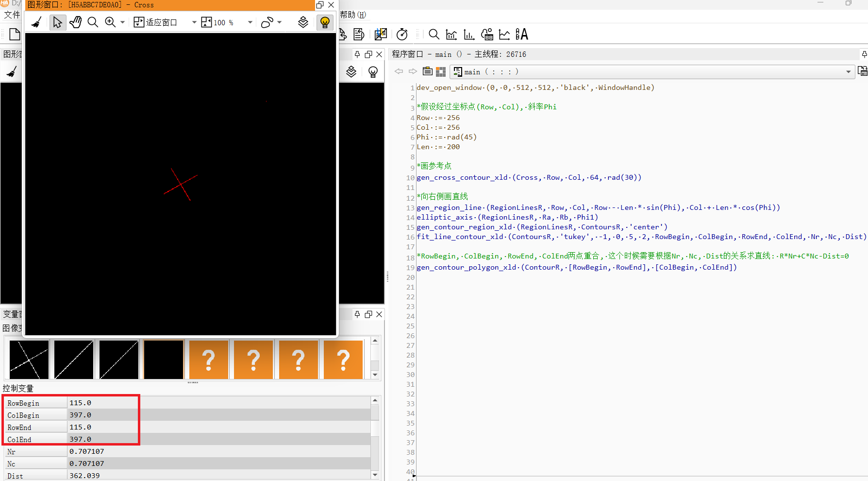The image size is (868, 481).
Task: Open the 100 % zoom dropdown
Action: 250,22
